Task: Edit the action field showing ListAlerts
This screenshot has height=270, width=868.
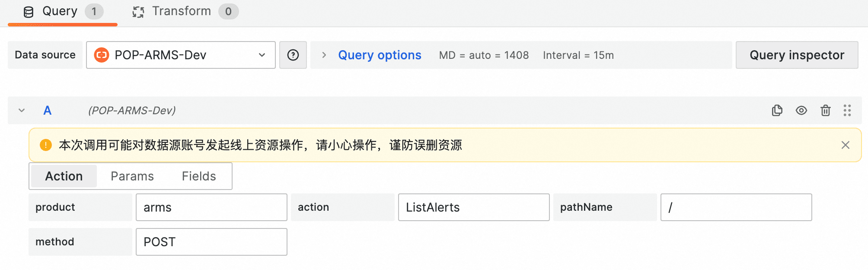Action: click(x=473, y=207)
